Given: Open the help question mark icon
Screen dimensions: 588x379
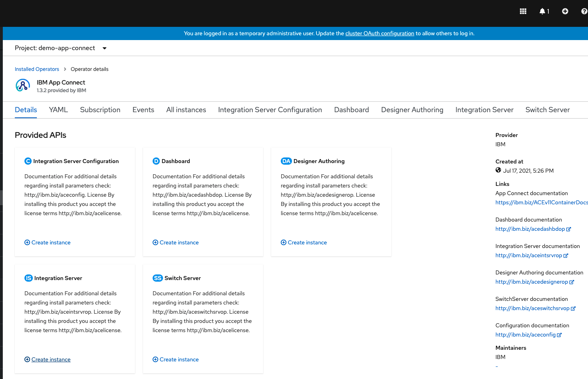Looking at the screenshot, I should coord(584,11).
